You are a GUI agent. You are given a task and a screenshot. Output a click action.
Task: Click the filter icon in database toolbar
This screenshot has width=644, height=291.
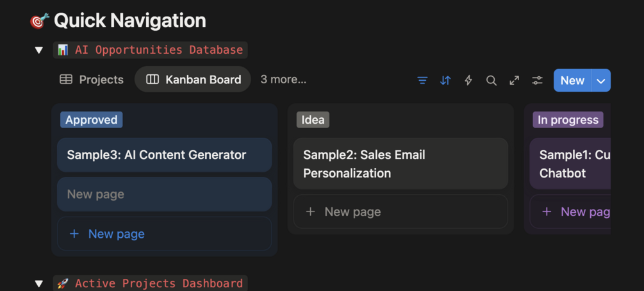(422, 80)
